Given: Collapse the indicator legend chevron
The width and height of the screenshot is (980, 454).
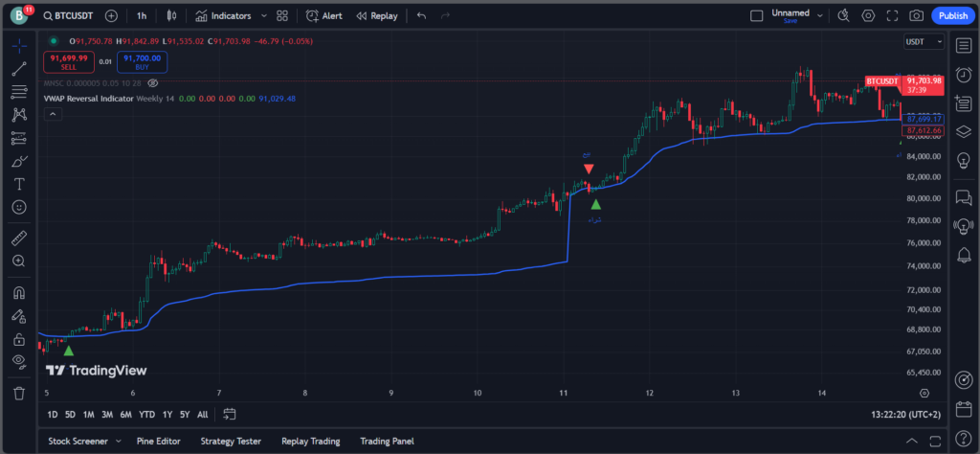Looking at the screenshot, I should tap(53, 114).
